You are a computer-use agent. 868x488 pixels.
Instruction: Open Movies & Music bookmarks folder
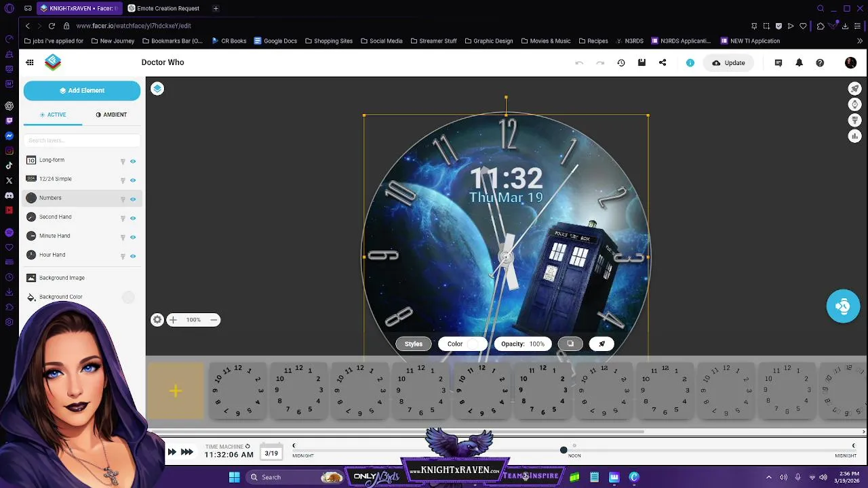[545, 41]
